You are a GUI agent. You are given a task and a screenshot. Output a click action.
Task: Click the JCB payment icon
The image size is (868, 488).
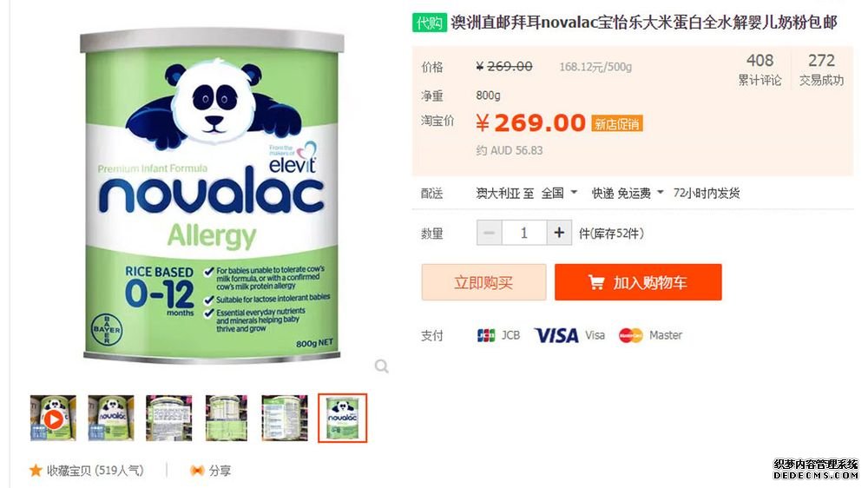[486, 335]
